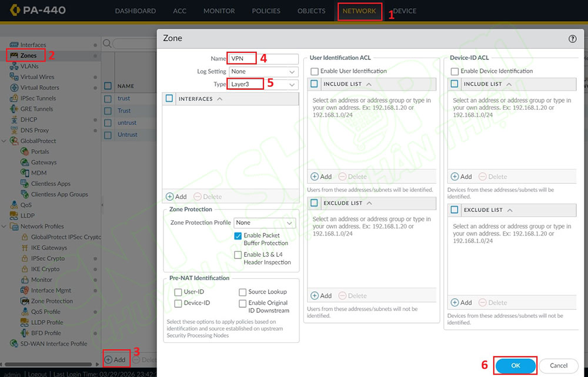Click the Interface Mgmt icon
This screenshot has width=588, height=377.
[x=25, y=290]
